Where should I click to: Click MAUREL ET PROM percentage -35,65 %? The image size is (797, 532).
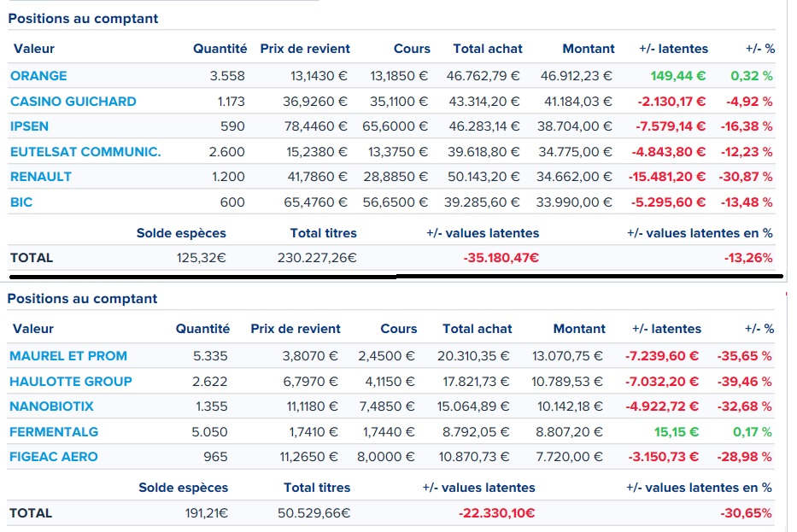click(745, 356)
